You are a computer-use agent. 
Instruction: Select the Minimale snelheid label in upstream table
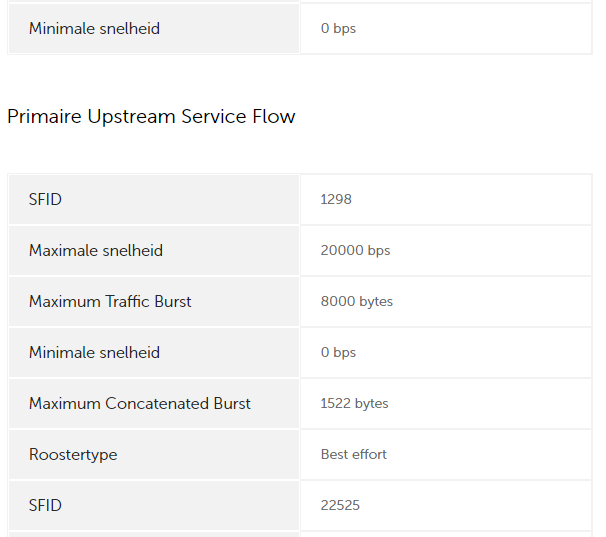[x=94, y=353]
